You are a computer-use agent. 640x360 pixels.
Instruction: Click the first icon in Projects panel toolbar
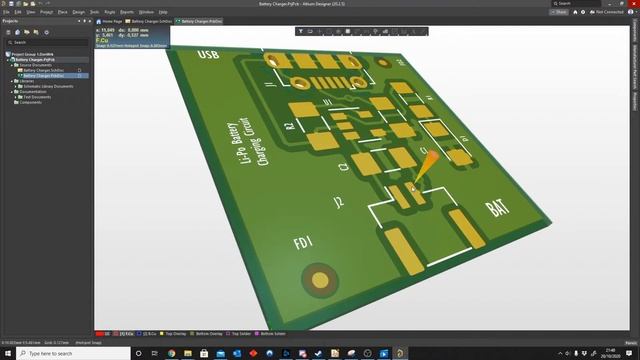pyautogui.click(x=8, y=32)
